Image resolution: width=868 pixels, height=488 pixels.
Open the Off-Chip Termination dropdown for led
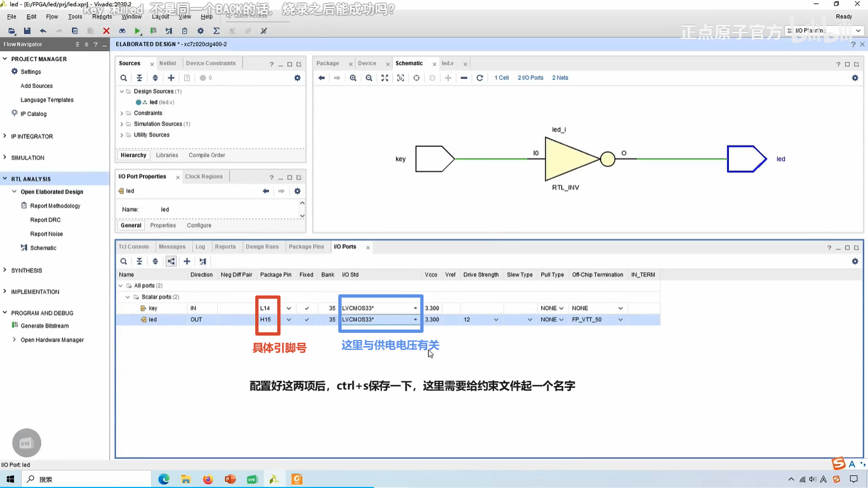pos(620,320)
